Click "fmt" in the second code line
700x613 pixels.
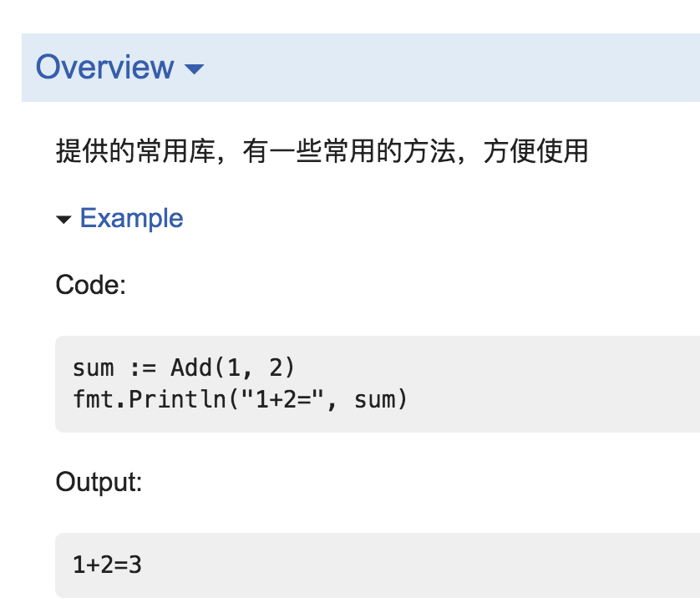tap(94, 399)
